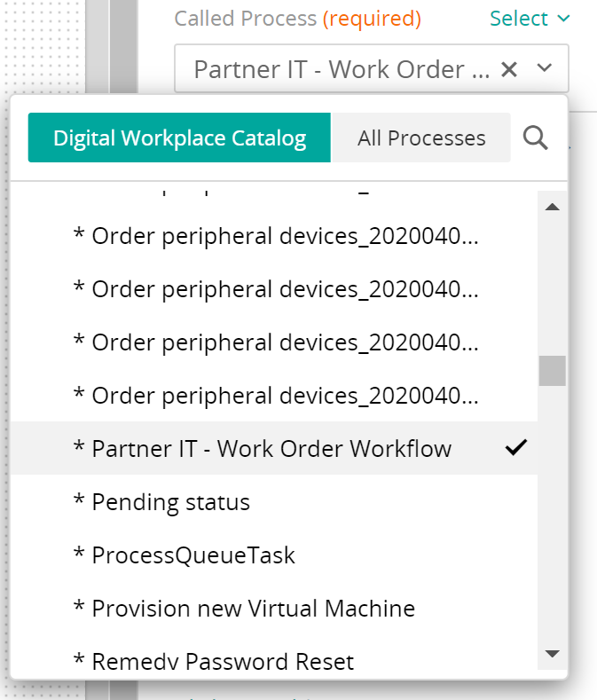Viewport: 597px width, 700px height.
Task: Select Provision new Virtual Machine
Action: click(253, 609)
